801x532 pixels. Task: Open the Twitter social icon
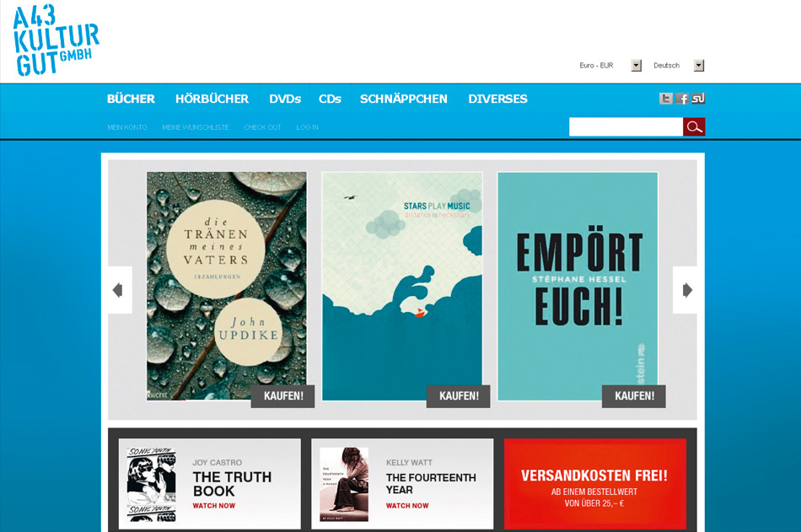click(665, 99)
